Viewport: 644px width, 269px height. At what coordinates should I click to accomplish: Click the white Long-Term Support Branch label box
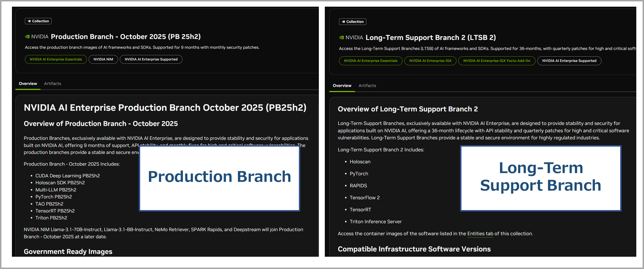[x=540, y=178]
